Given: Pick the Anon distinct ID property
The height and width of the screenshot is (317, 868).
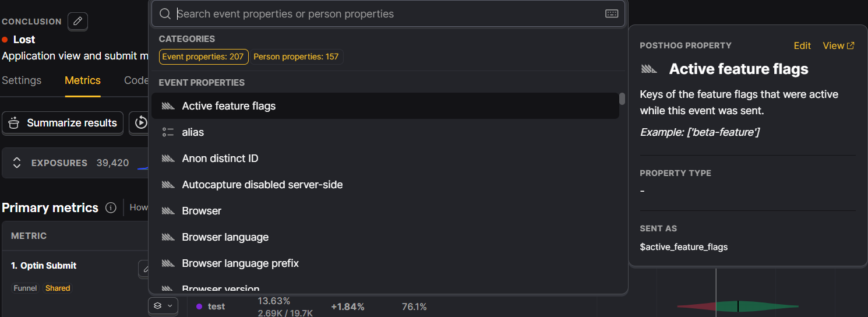Looking at the screenshot, I should click(x=220, y=158).
